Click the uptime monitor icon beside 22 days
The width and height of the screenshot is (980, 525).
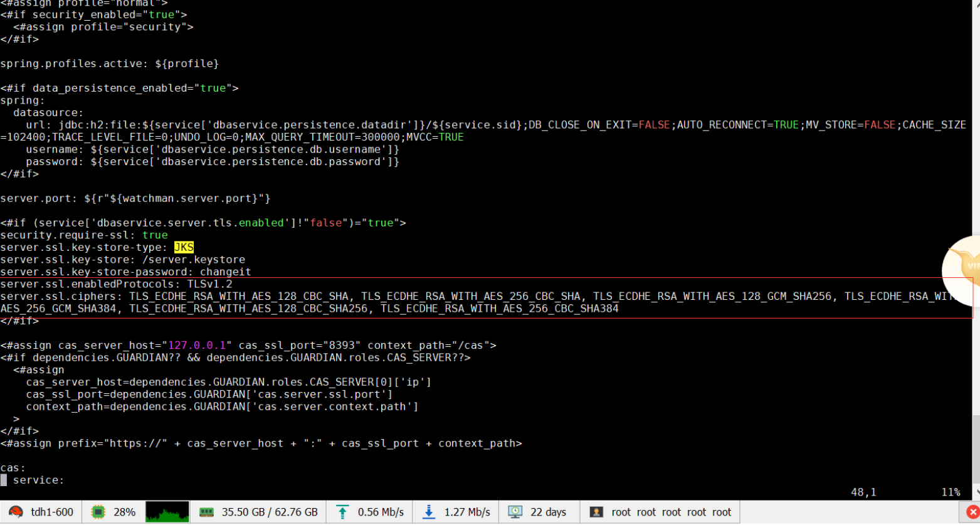[515, 512]
